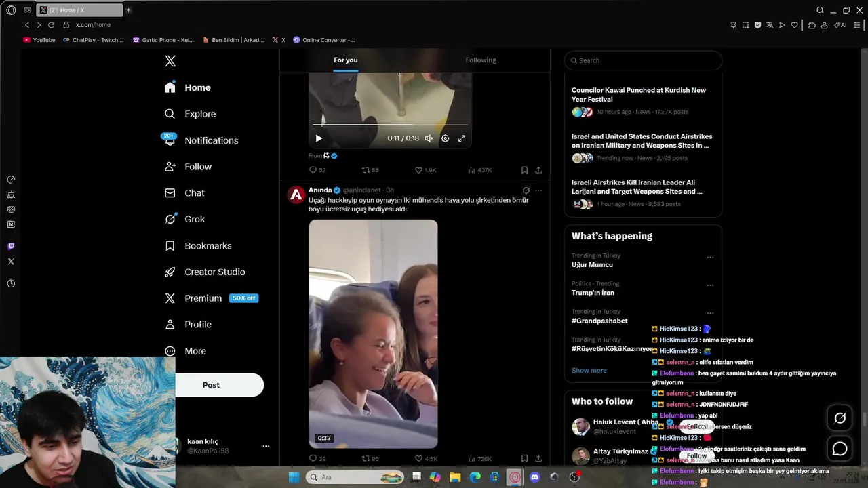
Task: Unmute the video using speaker icon
Action: (x=429, y=138)
